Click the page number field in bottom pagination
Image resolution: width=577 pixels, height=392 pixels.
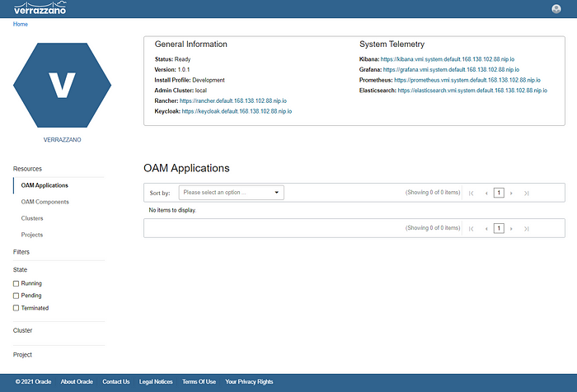coord(499,228)
